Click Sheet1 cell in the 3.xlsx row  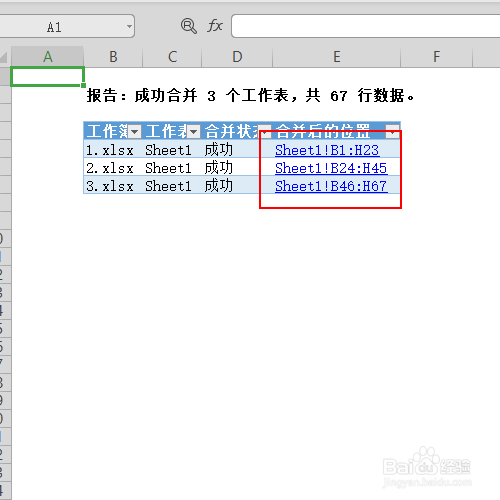[x=172, y=186]
